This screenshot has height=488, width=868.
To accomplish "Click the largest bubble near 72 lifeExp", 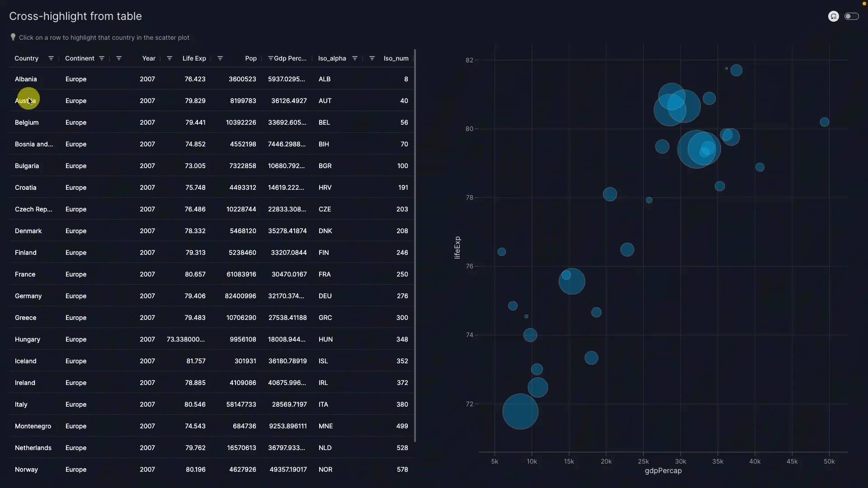I will pos(520,411).
